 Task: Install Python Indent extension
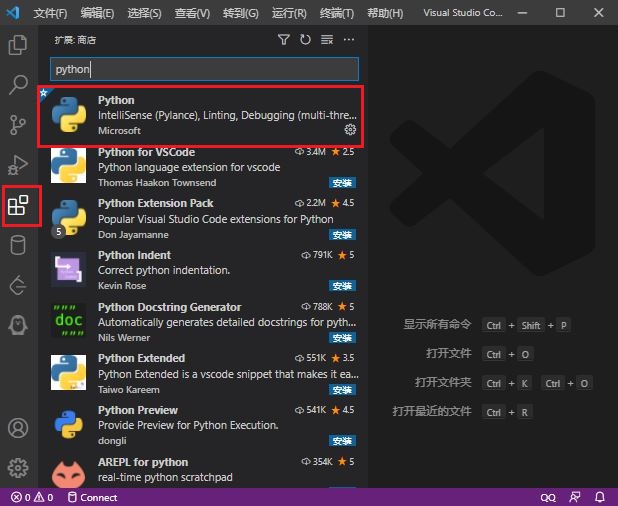tap(342, 286)
